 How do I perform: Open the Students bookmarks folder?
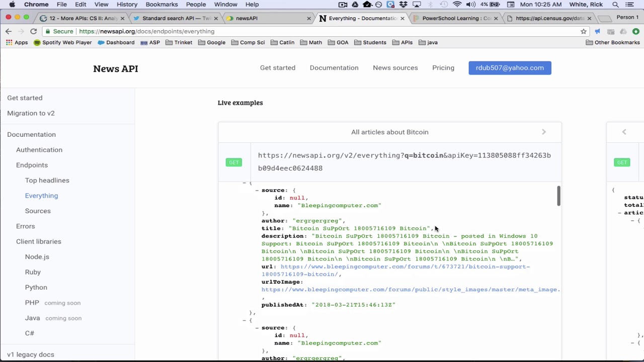tap(370, 42)
